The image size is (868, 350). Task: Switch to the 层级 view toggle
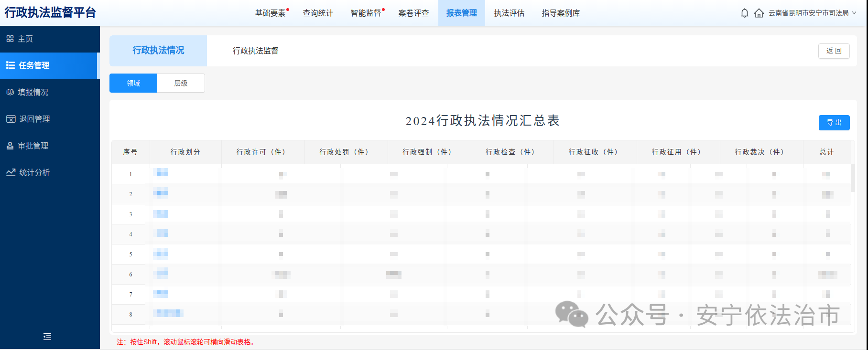click(181, 83)
